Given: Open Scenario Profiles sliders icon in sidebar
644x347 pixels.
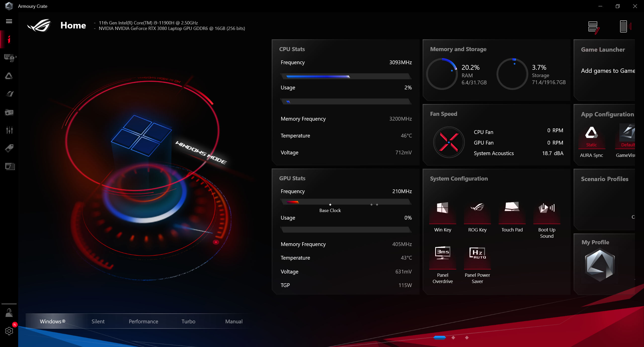Looking at the screenshot, I should [x=9, y=130].
